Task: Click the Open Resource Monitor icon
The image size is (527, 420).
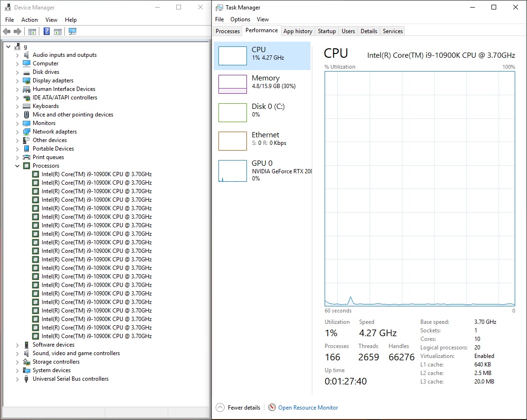Action: click(272, 407)
